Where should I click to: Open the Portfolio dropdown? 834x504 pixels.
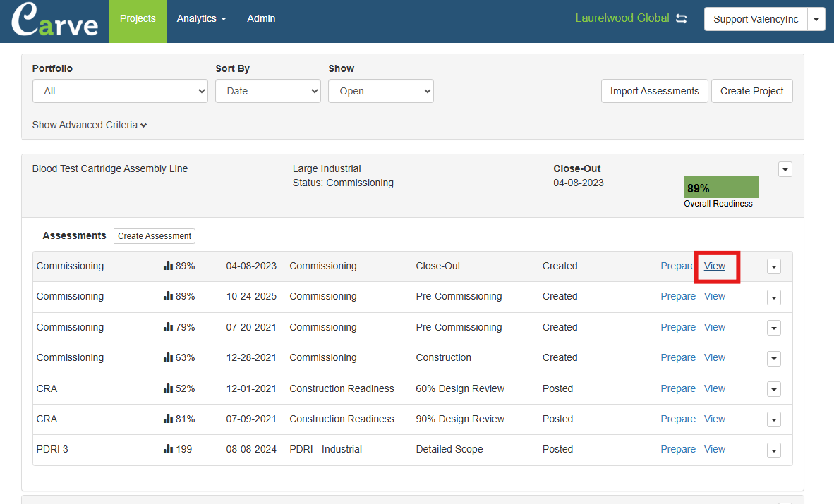pos(120,91)
